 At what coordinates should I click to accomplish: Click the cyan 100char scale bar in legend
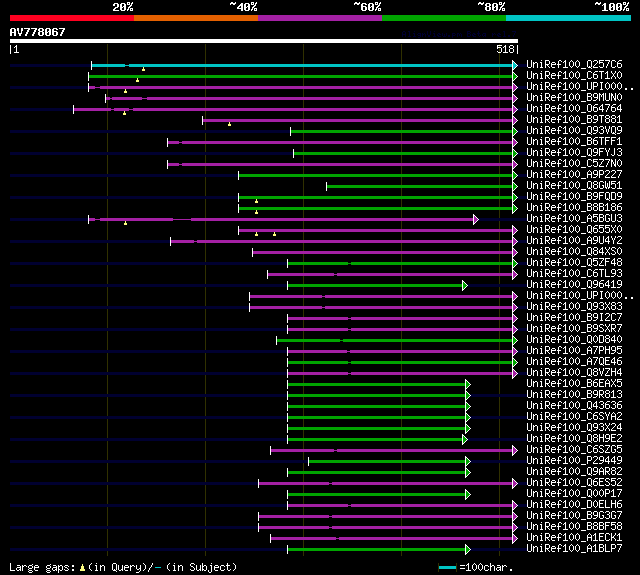coord(447,567)
